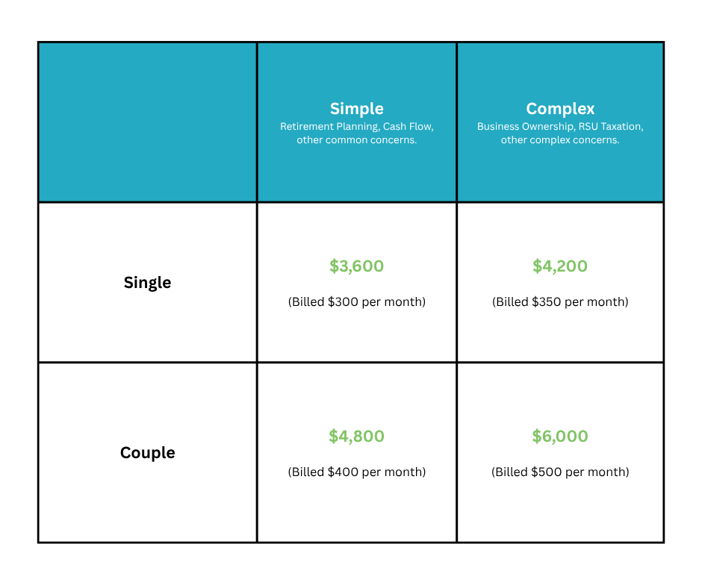Click "Billed $400 per month" text

[356, 472]
